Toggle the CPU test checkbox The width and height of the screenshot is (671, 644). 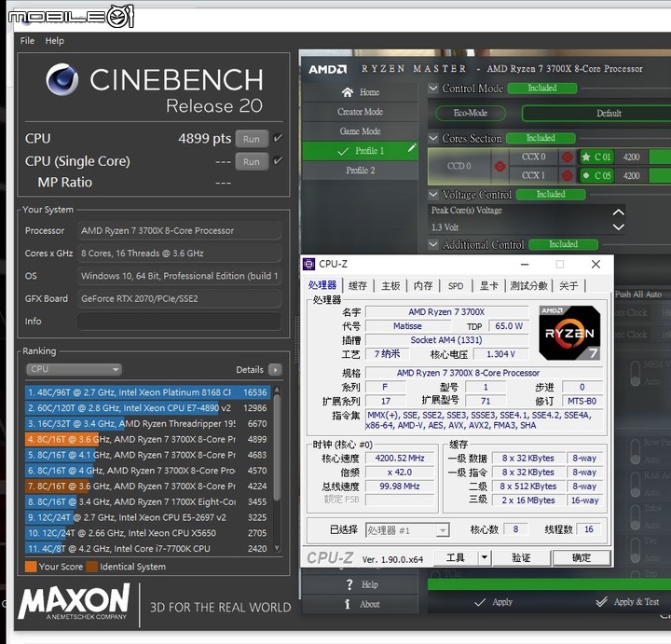tap(278, 138)
